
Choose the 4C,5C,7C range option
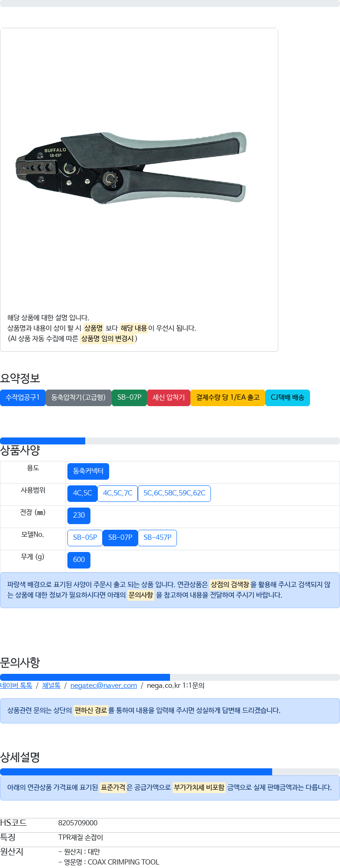(117, 494)
